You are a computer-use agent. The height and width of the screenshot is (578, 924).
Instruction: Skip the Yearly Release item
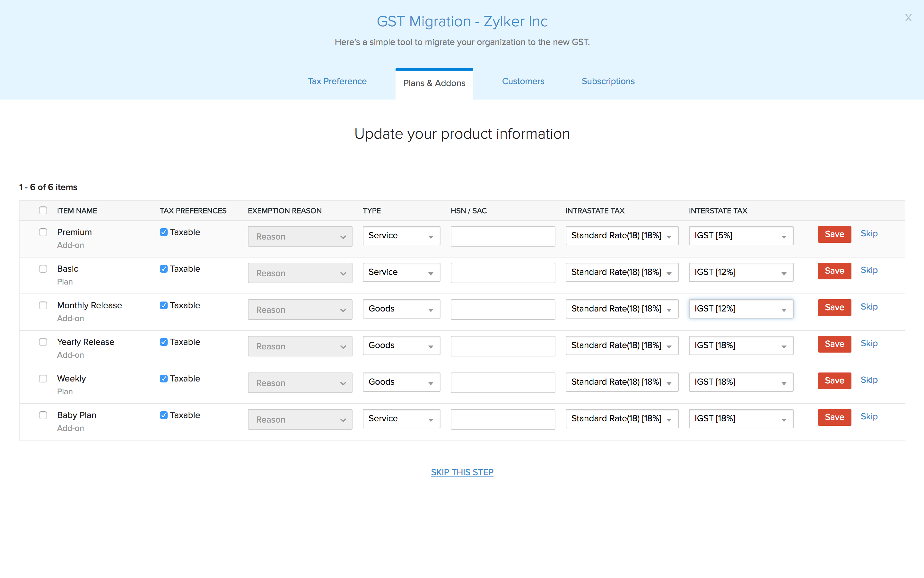pyautogui.click(x=869, y=343)
